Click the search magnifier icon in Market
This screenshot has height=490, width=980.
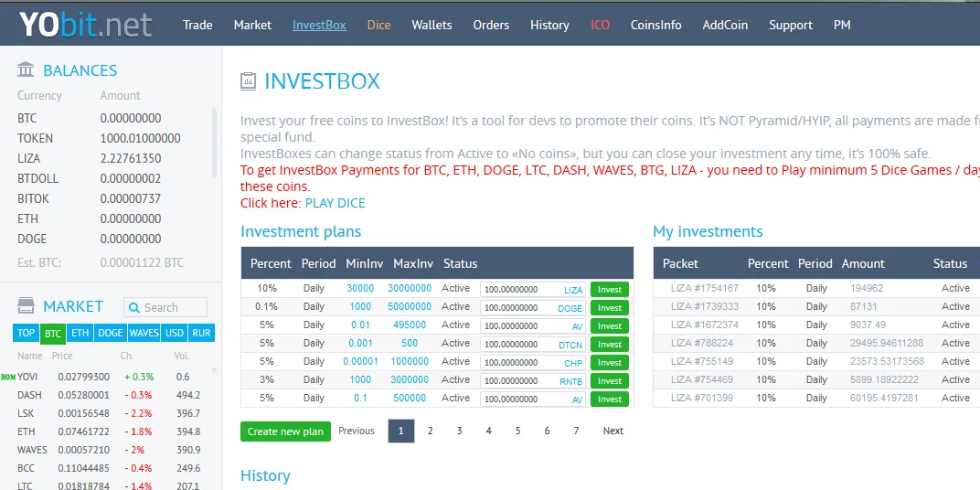tap(134, 307)
